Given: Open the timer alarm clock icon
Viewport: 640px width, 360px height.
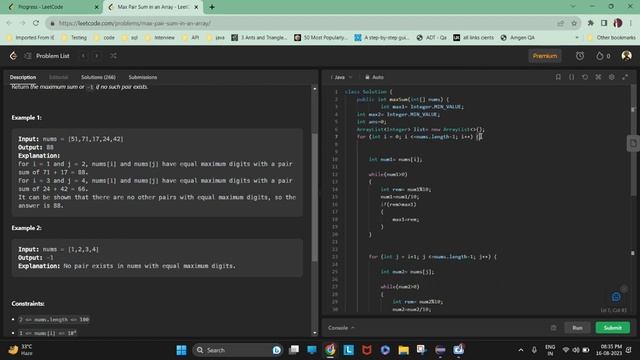Looking at the screenshot, I should (x=580, y=56).
